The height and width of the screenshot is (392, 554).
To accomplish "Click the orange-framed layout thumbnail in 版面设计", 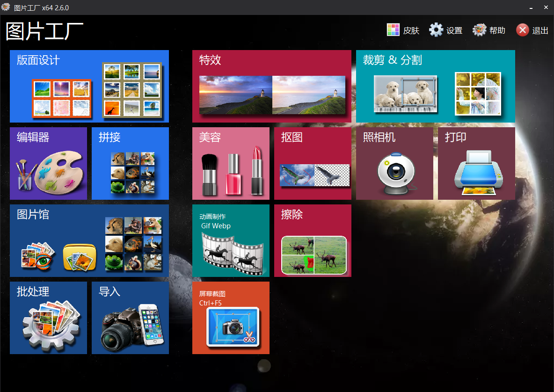I will [x=62, y=98].
